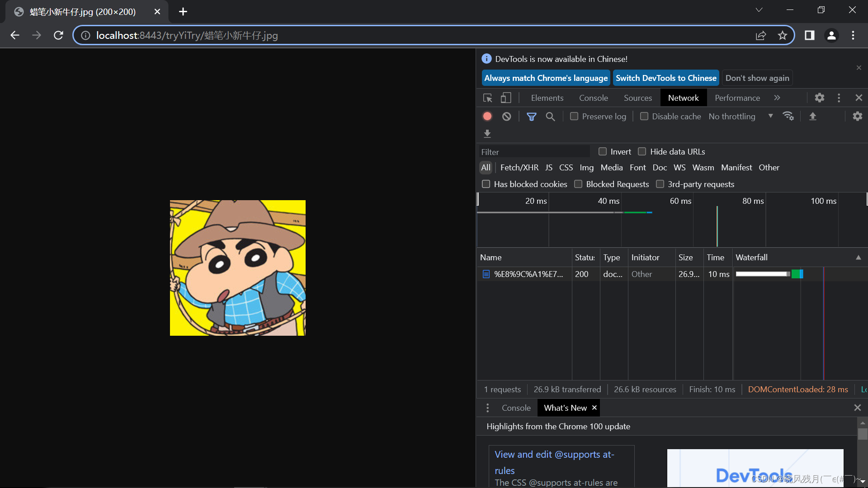Toggle the Invert filter checkbox
Image resolution: width=868 pixels, height=488 pixels.
click(603, 151)
